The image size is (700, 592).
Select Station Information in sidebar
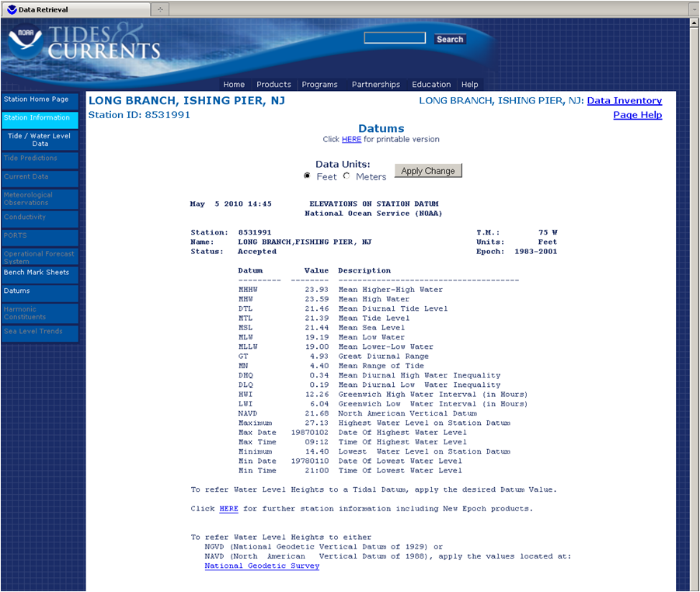pos(40,120)
